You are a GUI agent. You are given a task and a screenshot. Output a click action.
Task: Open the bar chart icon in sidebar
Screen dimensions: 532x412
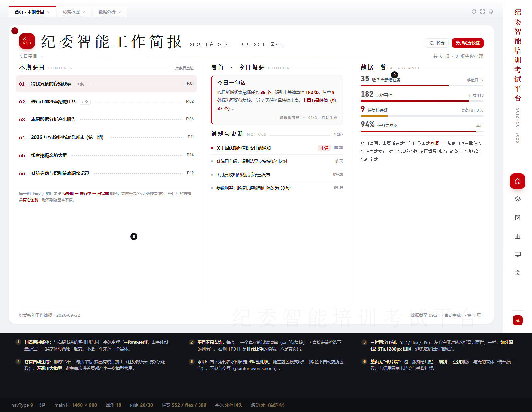[x=517, y=236]
